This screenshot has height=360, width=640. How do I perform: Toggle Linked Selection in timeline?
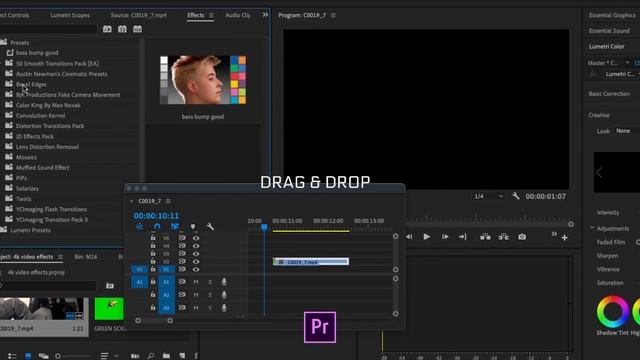[x=175, y=227]
